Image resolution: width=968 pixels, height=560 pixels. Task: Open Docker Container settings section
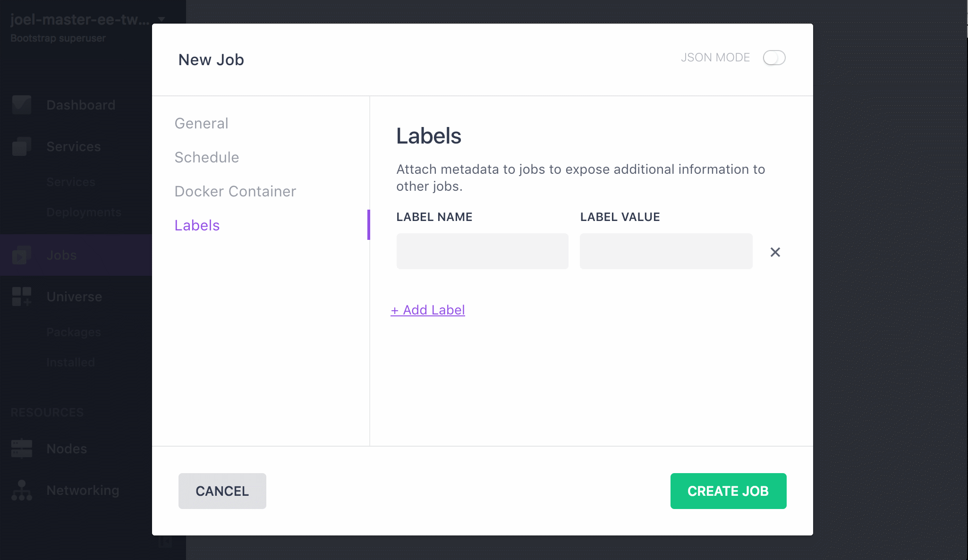pos(235,191)
